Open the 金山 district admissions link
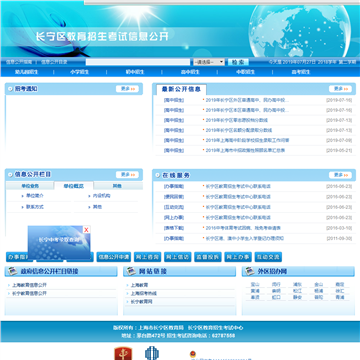 coord(319,285)
